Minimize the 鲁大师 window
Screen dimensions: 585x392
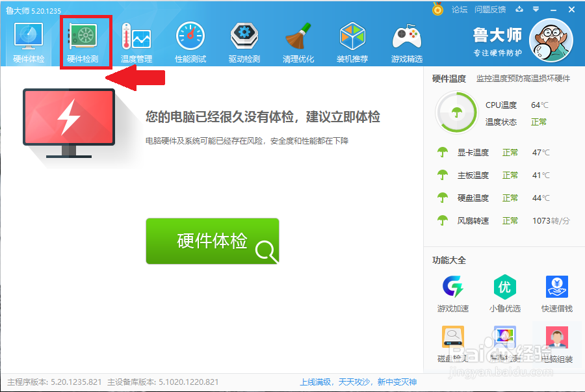coord(553,10)
